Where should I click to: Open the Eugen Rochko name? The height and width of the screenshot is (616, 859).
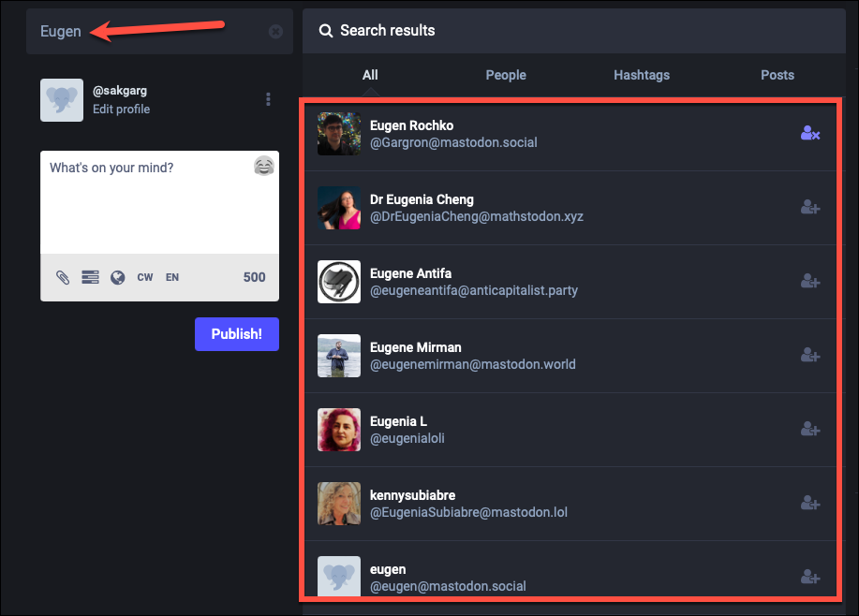point(411,125)
